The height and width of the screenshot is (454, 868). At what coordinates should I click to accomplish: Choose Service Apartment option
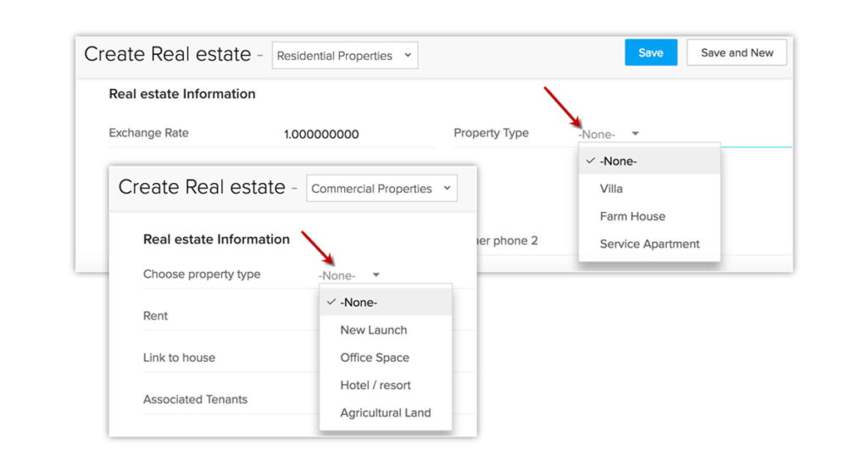[649, 244]
